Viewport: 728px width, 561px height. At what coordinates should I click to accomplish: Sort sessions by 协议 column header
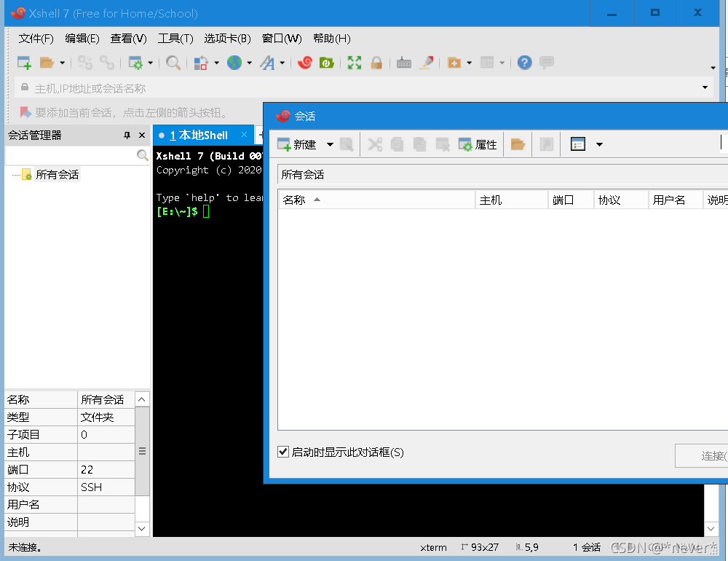tap(621, 200)
